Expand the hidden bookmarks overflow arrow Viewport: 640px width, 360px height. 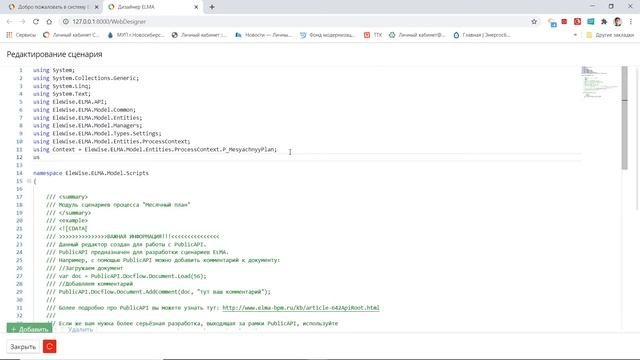[575, 35]
